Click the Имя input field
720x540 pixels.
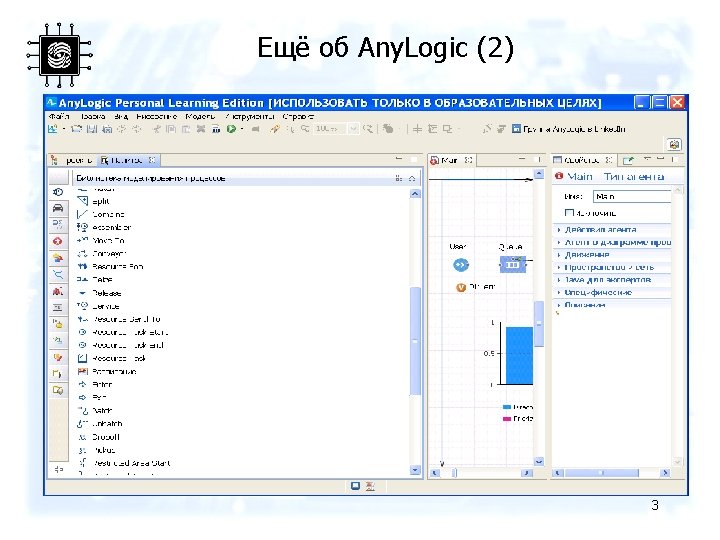632,197
